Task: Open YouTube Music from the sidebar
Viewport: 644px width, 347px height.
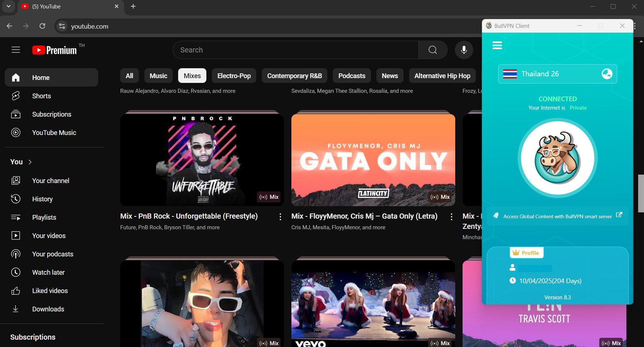Action: 51,132
